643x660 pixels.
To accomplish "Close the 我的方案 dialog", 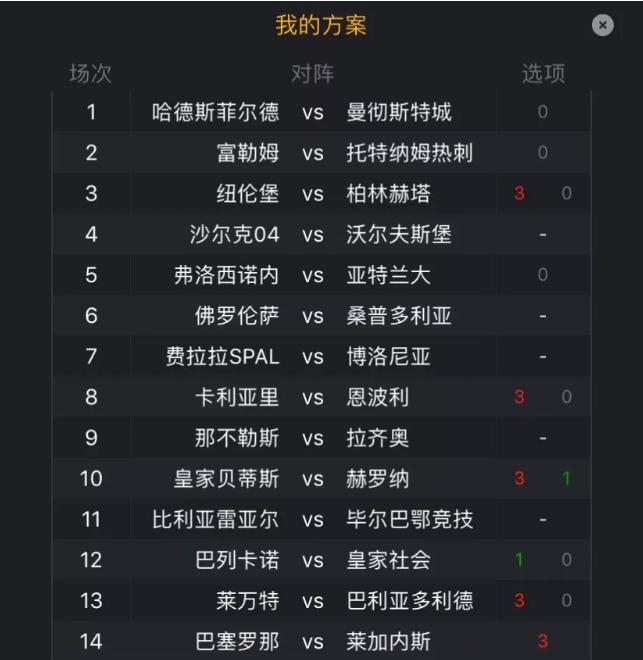I will 603,25.
